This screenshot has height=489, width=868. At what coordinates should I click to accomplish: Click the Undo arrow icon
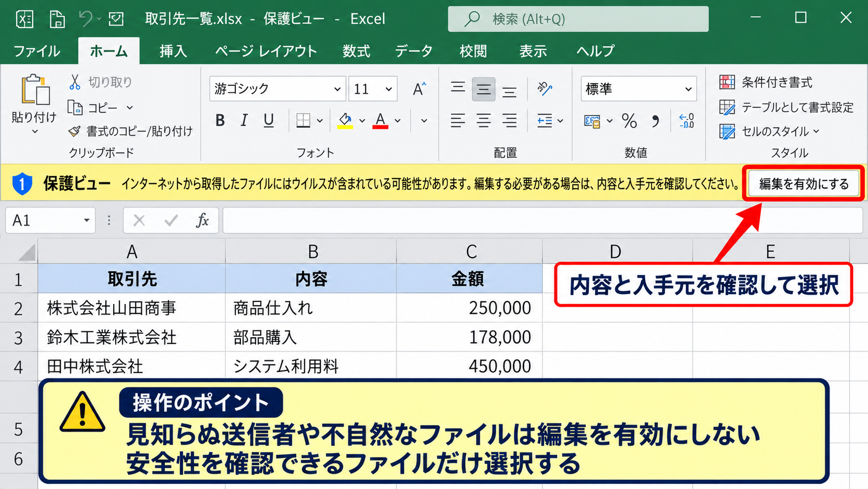pos(85,19)
